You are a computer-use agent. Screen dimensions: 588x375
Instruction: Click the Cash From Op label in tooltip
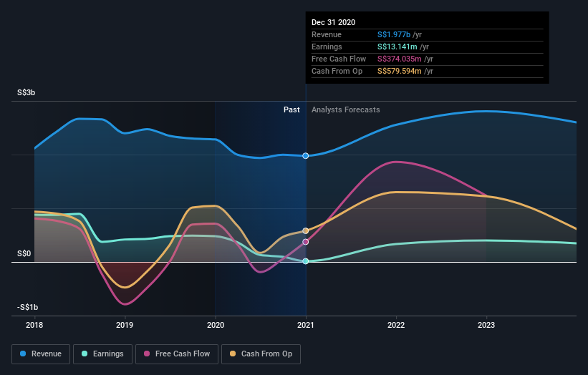[337, 71]
